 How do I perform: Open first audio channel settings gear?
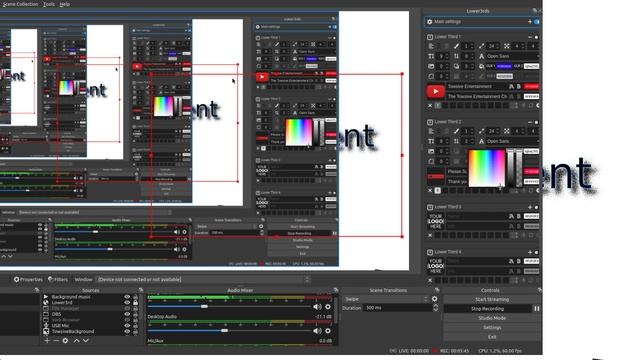click(x=328, y=307)
